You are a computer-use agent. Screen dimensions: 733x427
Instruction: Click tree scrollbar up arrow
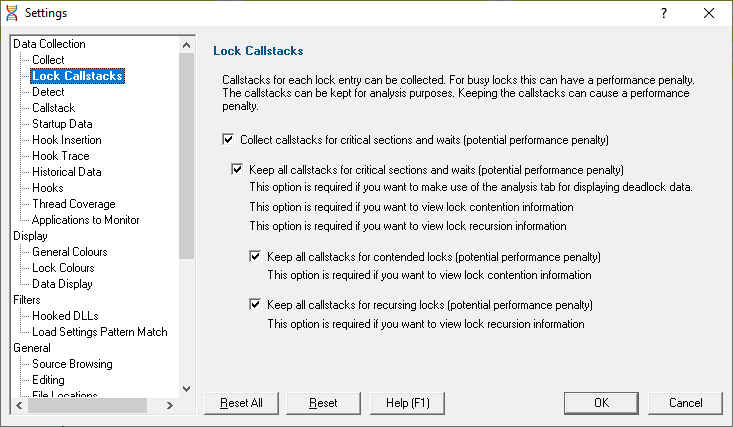point(187,45)
